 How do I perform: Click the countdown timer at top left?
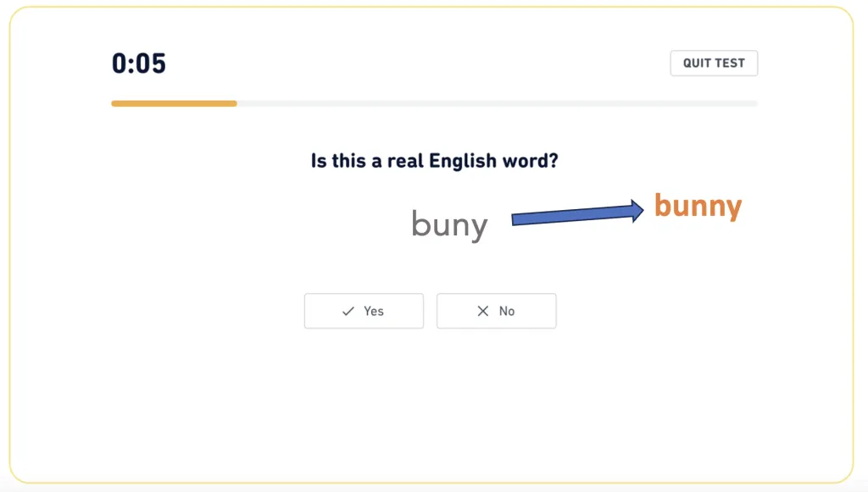[x=138, y=63]
